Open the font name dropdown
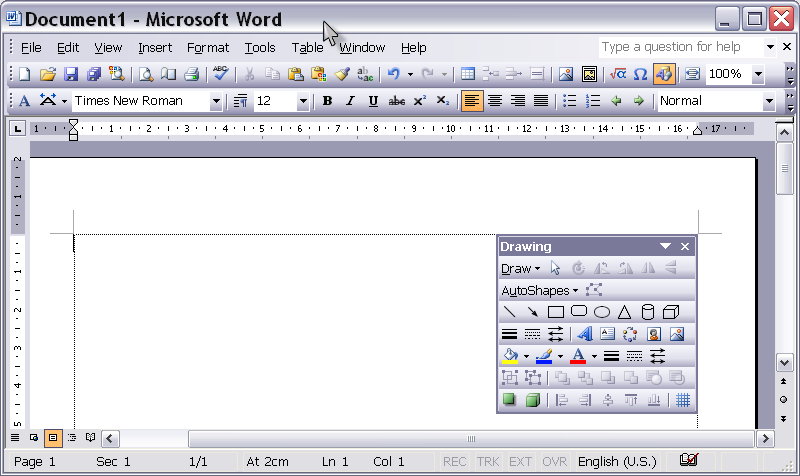800x476 pixels. pyautogui.click(x=216, y=101)
